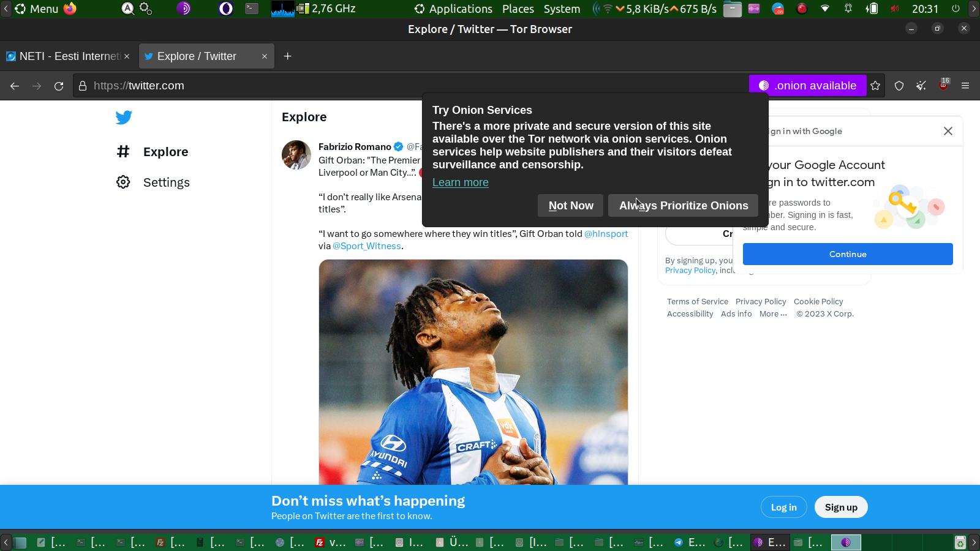Image resolution: width=980 pixels, height=551 pixels.
Task: Click the Log in button
Action: 784,507
